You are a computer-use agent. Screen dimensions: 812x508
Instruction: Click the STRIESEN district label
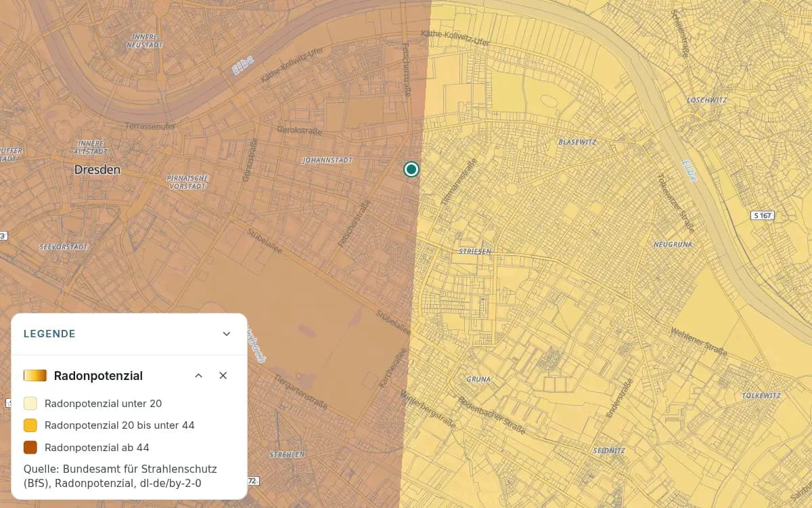pos(475,251)
